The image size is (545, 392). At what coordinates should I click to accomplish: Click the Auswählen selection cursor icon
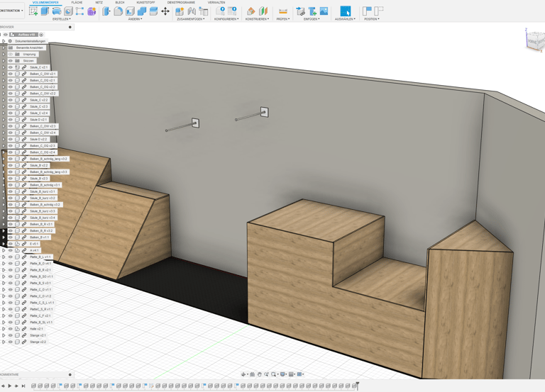[x=345, y=11]
